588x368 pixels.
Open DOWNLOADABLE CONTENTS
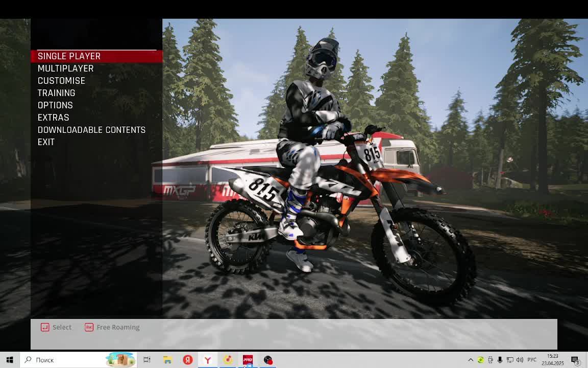[91, 130]
